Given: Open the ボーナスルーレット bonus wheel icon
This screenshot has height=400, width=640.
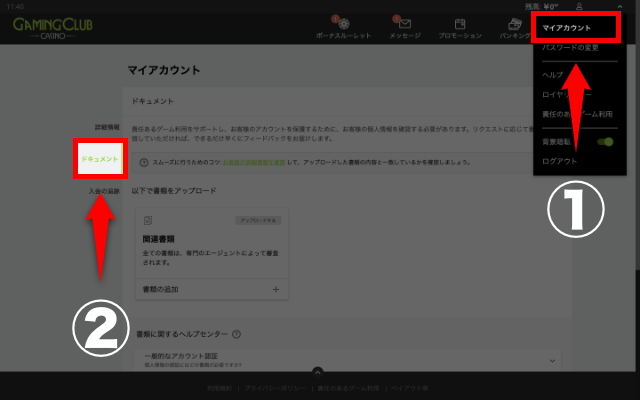Looking at the screenshot, I should tap(341, 24).
